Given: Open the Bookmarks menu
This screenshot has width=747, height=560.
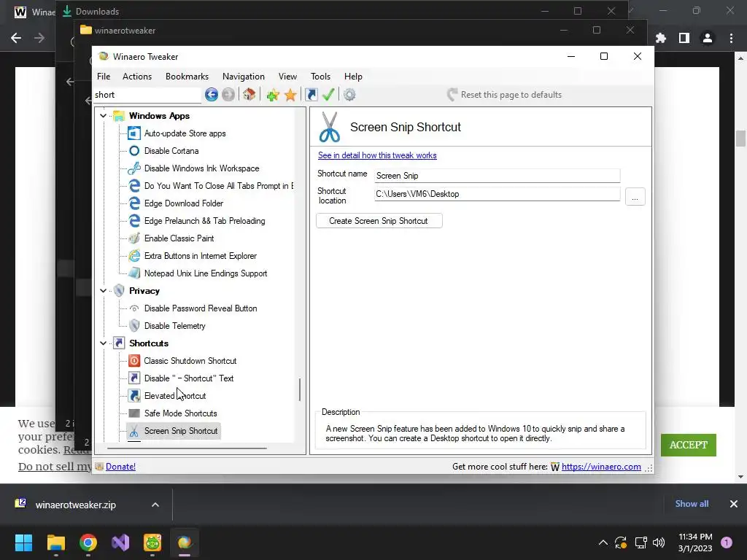Looking at the screenshot, I should point(187,77).
